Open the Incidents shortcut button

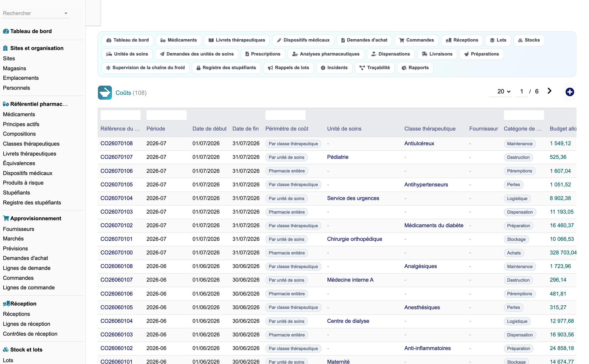334,68
